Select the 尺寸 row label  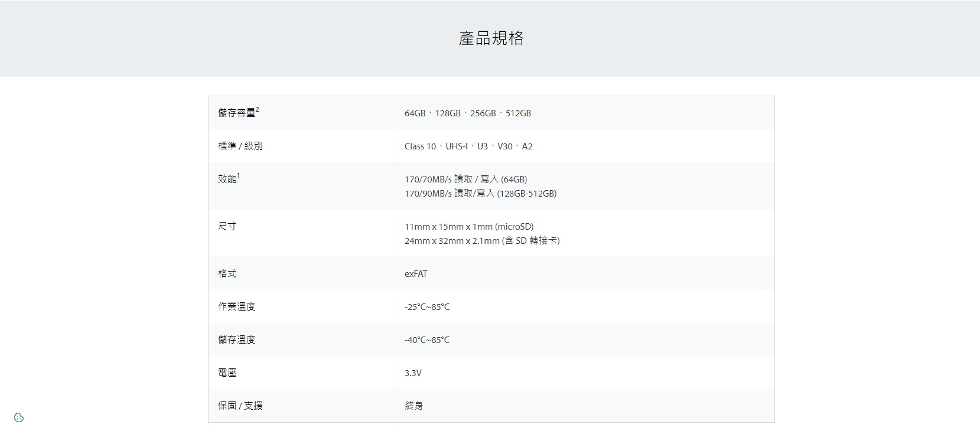(x=227, y=226)
